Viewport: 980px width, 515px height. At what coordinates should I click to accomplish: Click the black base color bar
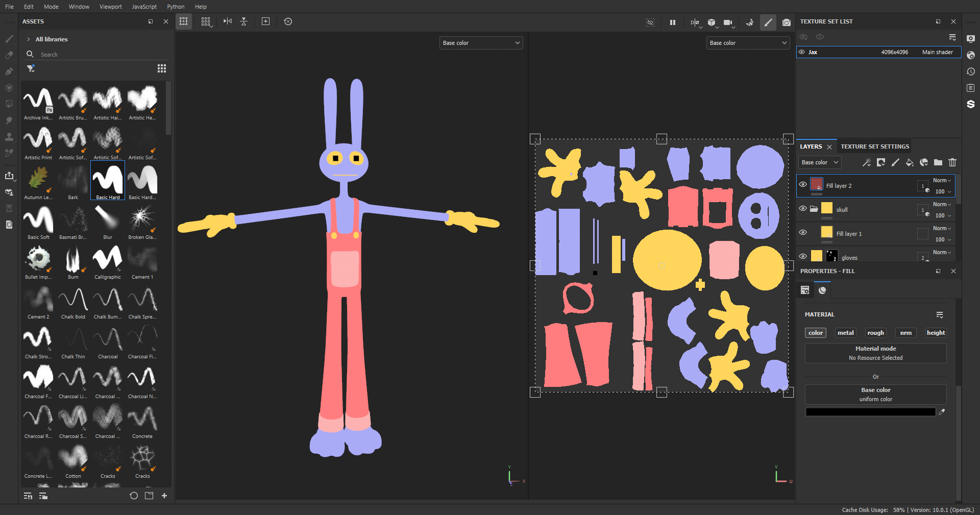pos(870,412)
